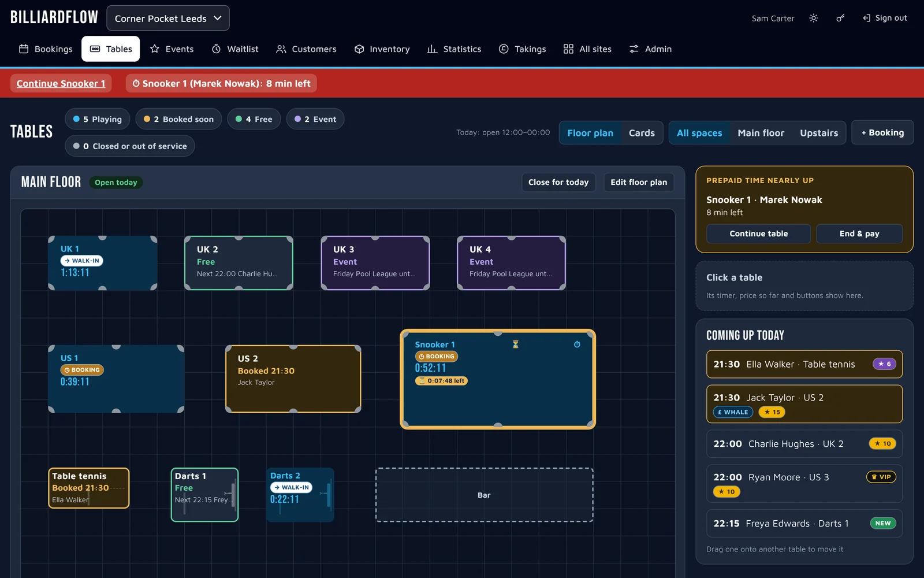Filter to the Main floor space
924x578 pixels.
tap(761, 132)
